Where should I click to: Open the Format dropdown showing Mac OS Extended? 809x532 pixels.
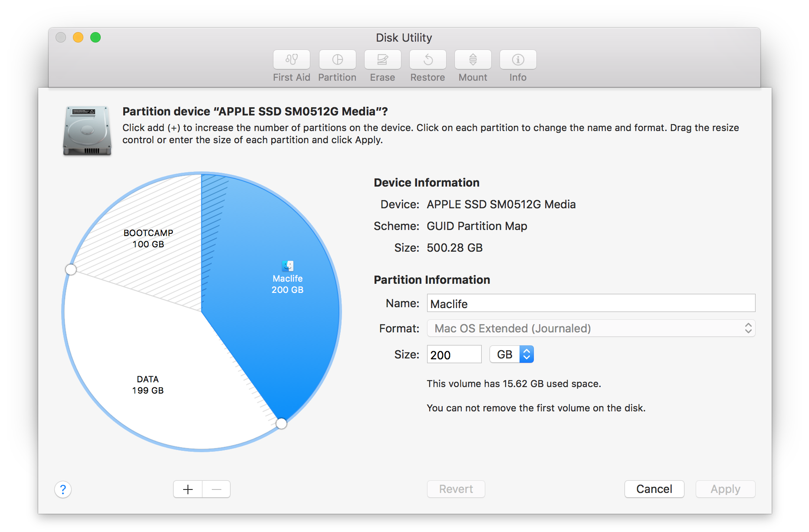pos(591,328)
